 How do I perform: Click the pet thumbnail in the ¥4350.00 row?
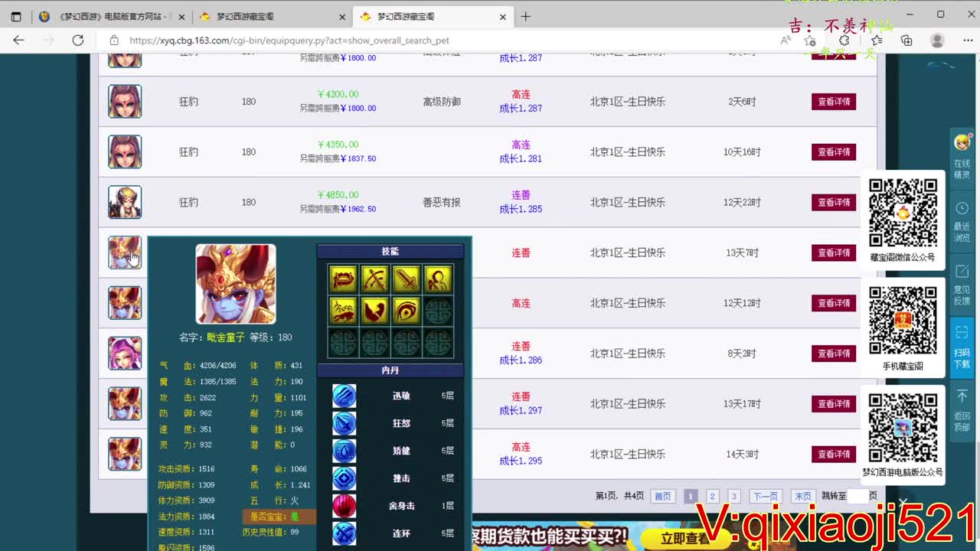[x=125, y=152]
